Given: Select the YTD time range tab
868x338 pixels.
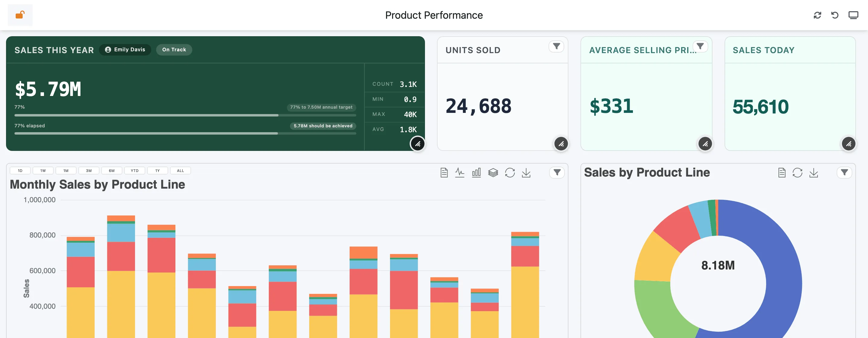Looking at the screenshot, I should click(134, 171).
